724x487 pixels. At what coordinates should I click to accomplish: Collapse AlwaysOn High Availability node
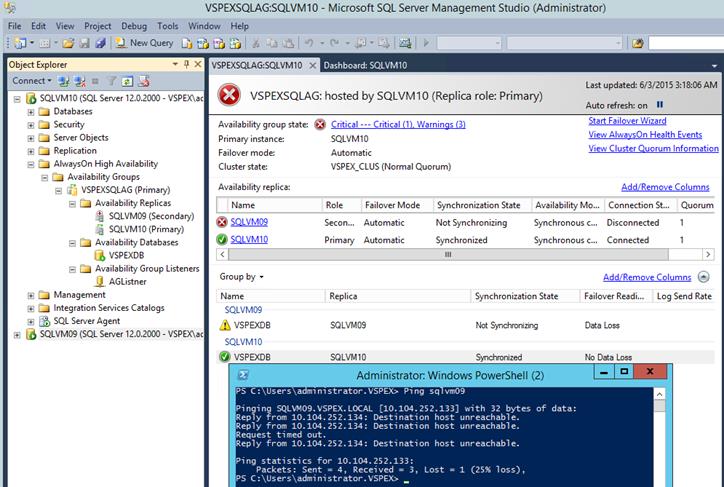31,164
